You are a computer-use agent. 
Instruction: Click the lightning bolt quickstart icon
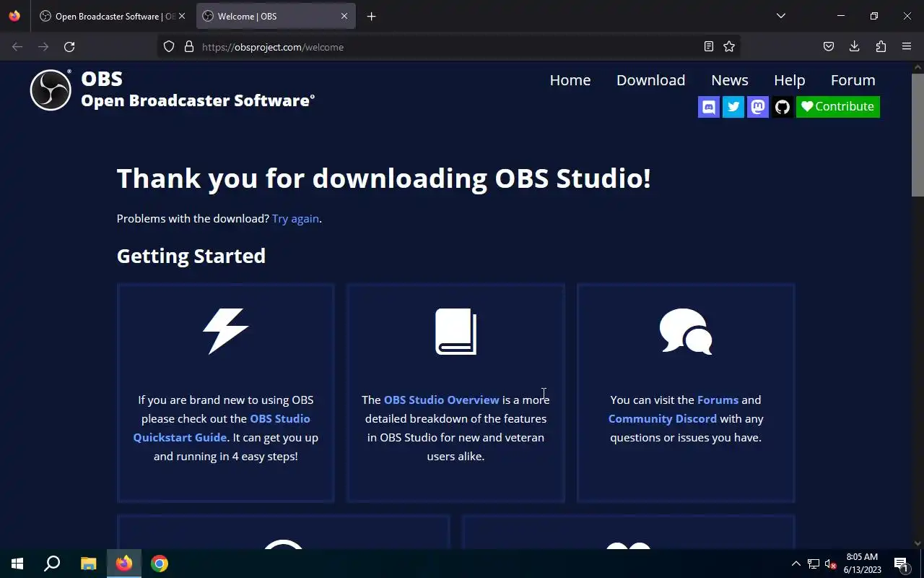(225, 332)
